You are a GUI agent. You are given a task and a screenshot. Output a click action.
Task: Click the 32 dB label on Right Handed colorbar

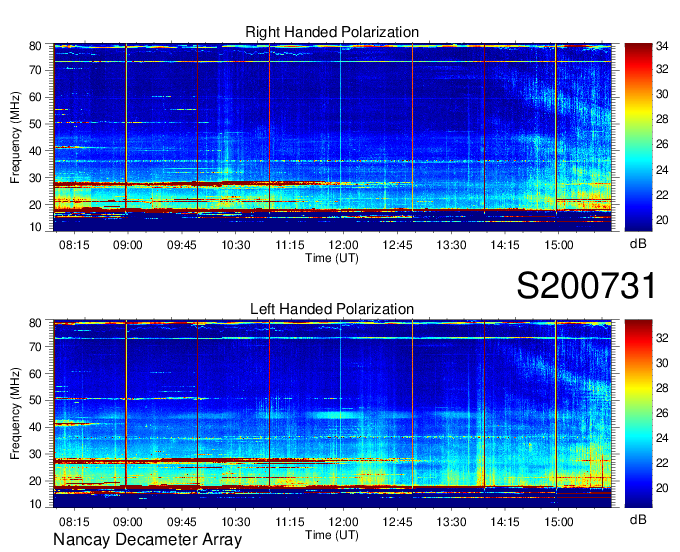point(662,69)
